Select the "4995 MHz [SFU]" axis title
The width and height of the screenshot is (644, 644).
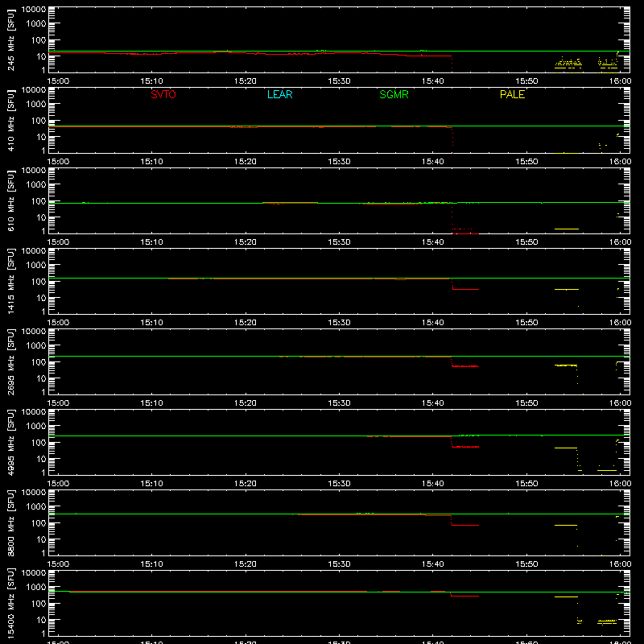click(x=11, y=442)
